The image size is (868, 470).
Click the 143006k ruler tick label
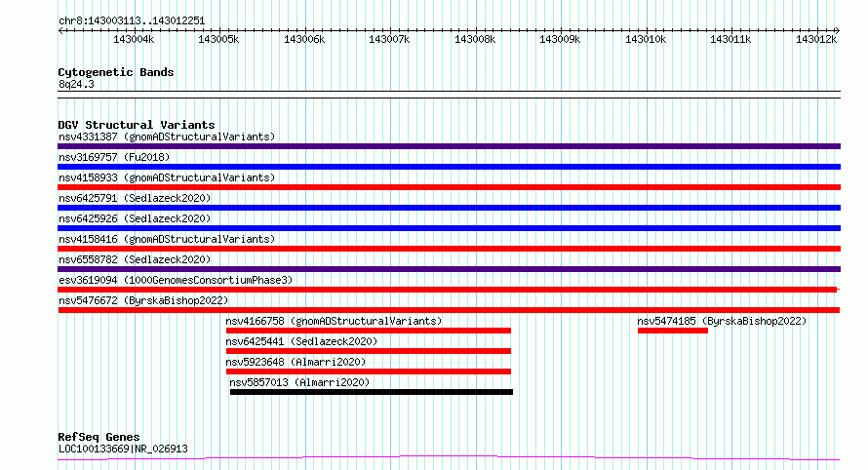pyautogui.click(x=304, y=39)
